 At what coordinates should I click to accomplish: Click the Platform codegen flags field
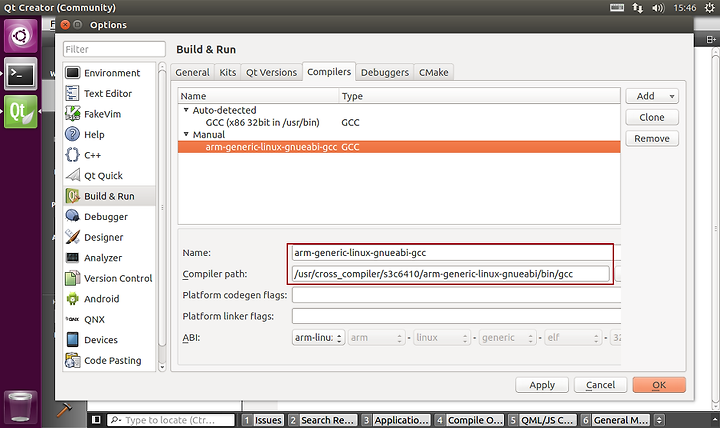tap(456, 295)
